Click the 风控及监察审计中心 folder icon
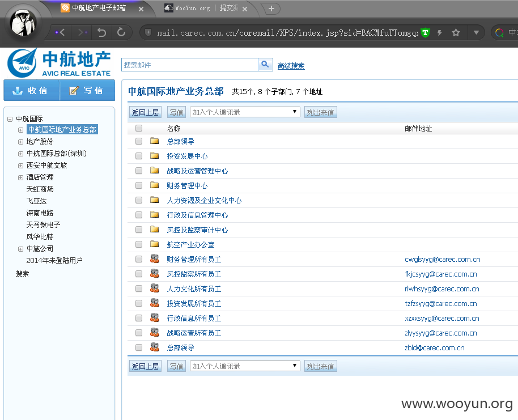This screenshot has width=518, height=420. [x=154, y=229]
